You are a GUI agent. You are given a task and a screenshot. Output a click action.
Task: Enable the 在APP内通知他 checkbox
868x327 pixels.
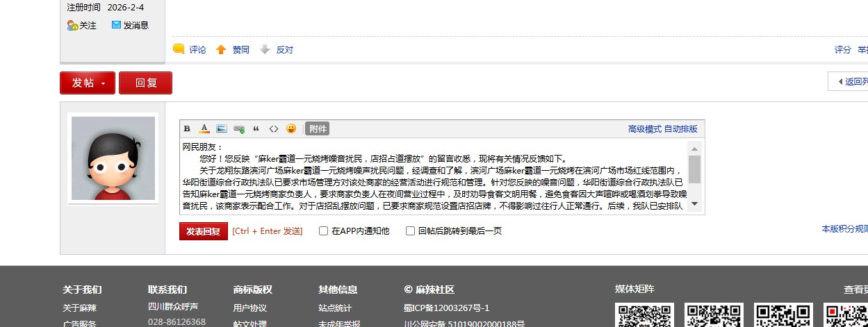click(323, 231)
